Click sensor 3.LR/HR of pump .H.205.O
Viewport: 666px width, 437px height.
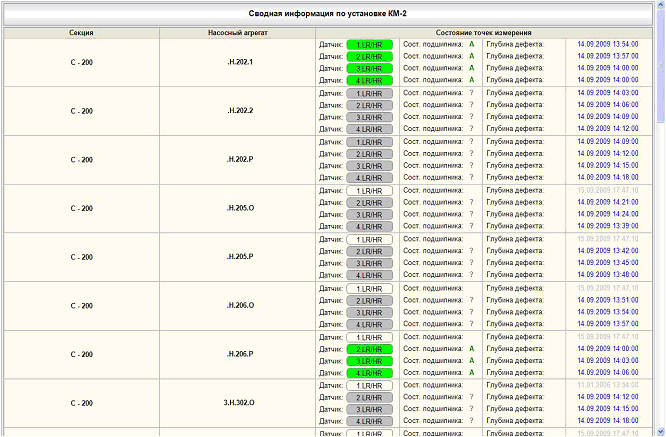(x=369, y=215)
